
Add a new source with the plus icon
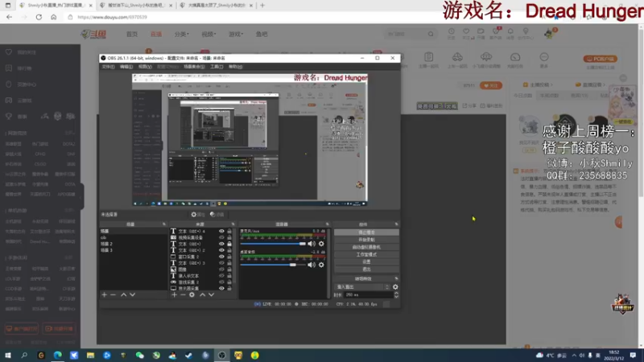pyautogui.click(x=174, y=294)
